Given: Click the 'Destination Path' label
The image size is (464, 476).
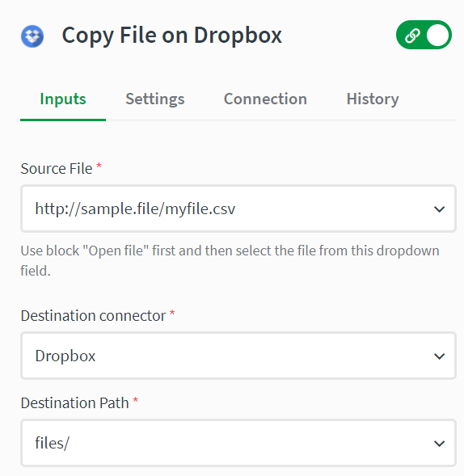Looking at the screenshot, I should (74, 403).
